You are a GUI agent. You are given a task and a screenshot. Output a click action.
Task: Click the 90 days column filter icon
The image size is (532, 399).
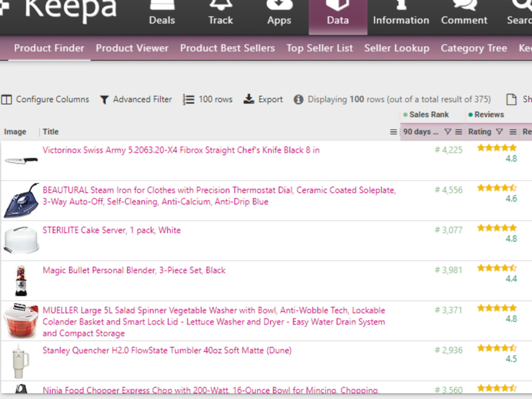click(448, 131)
